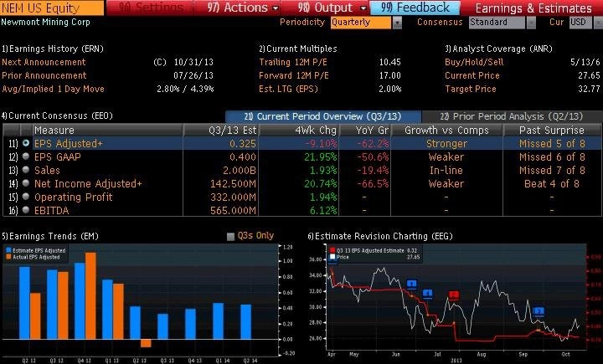Click the Currency USD field
This screenshot has height=364, width=603.
[580, 23]
